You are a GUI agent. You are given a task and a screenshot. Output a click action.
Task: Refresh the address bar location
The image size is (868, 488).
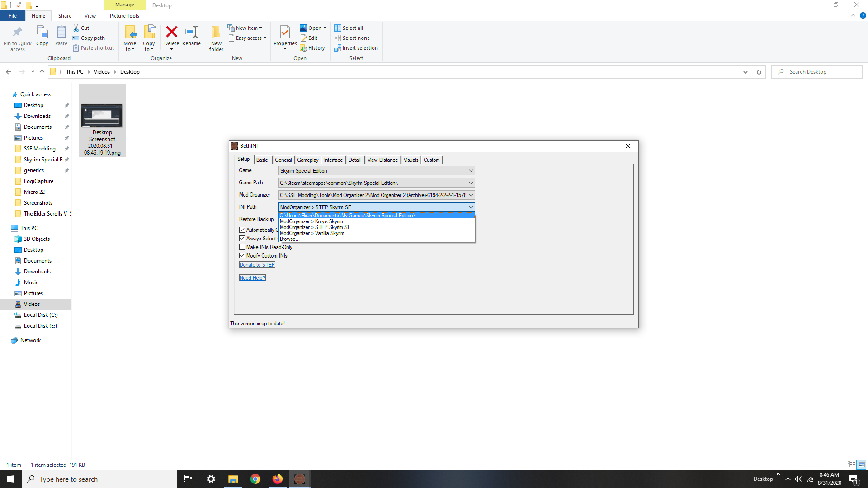pyautogui.click(x=759, y=72)
